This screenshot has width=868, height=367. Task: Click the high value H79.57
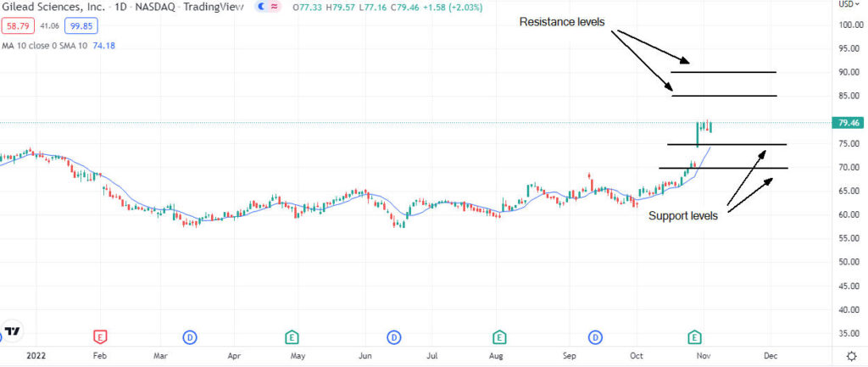pyautogui.click(x=342, y=8)
